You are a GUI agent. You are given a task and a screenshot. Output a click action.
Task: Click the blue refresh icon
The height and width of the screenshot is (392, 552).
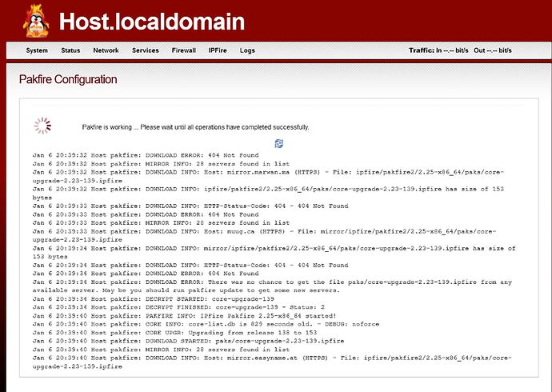click(279, 143)
